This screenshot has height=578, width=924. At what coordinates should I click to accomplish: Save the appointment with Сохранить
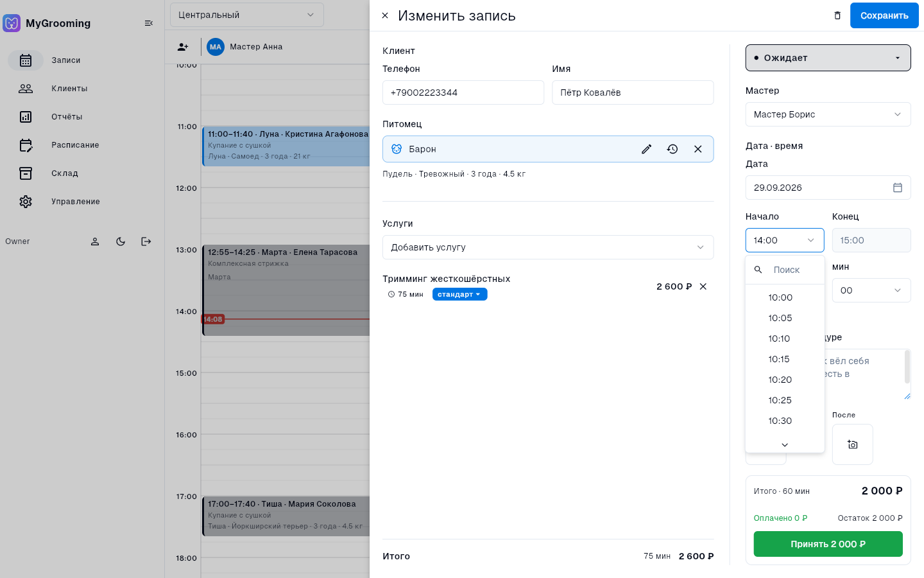pos(884,15)
